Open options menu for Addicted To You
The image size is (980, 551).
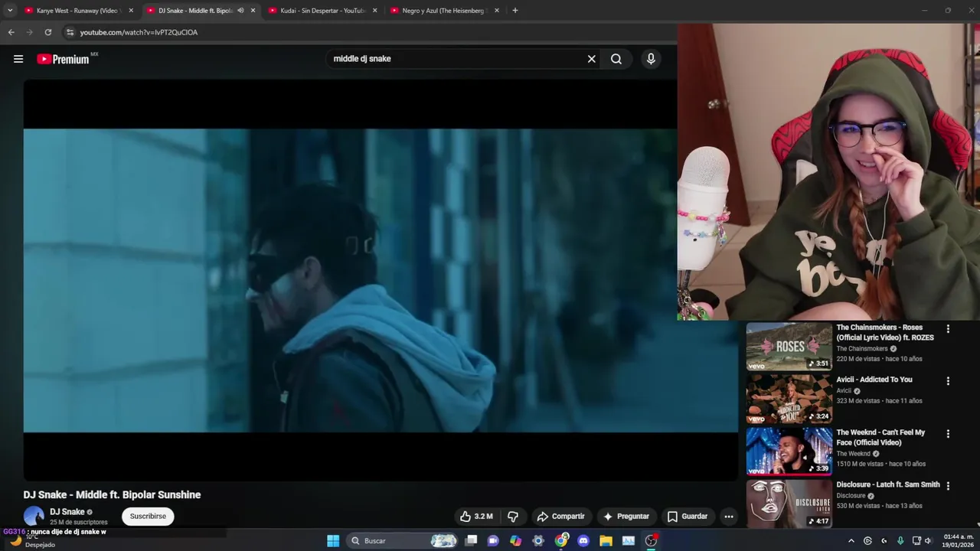point(948,381)
